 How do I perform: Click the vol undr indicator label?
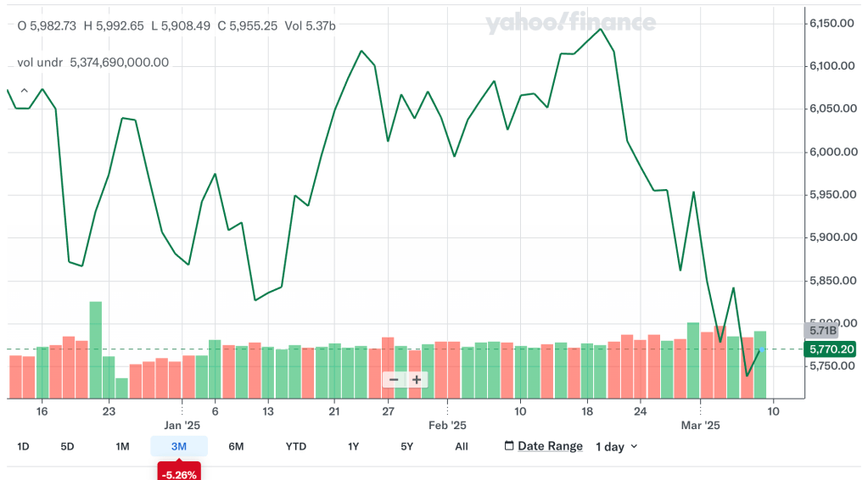[42, 62]
